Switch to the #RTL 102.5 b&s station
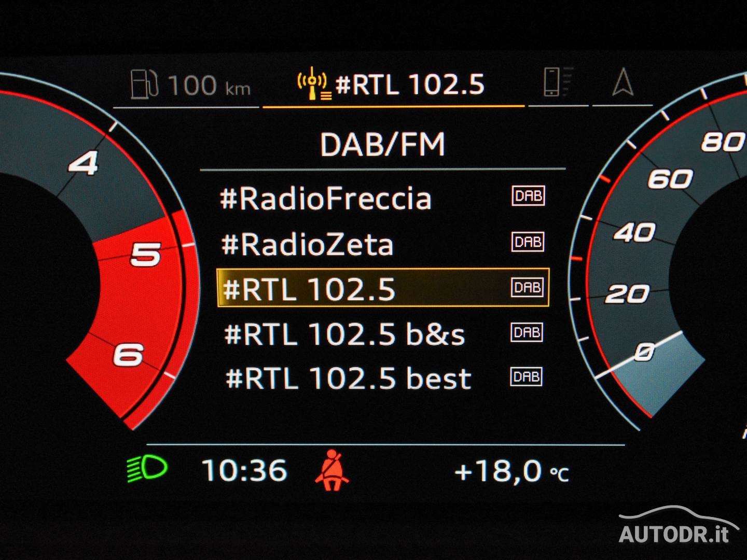The height and width of the screenshot is (560, 747). [344, 334]
